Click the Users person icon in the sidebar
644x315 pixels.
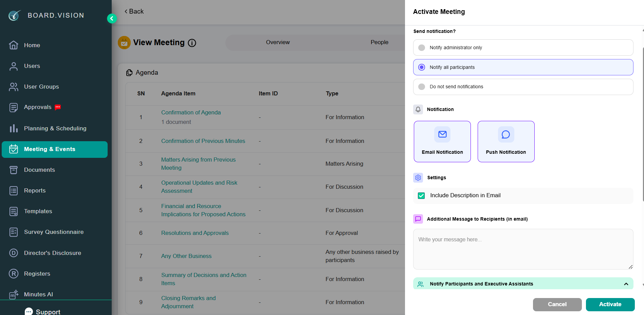14,66
